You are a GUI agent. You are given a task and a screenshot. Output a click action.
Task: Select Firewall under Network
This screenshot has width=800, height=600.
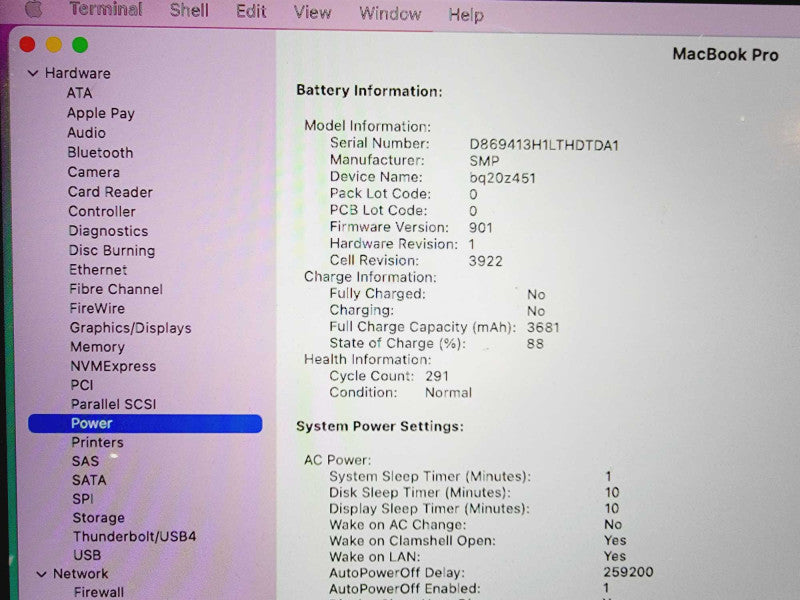[98, 592]
